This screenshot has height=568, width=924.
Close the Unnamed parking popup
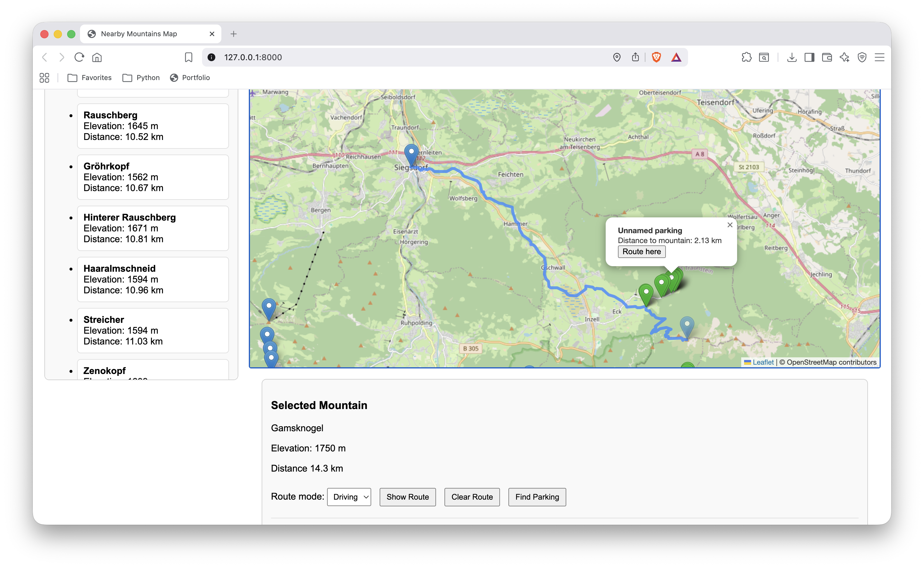(x=730, y=225)
